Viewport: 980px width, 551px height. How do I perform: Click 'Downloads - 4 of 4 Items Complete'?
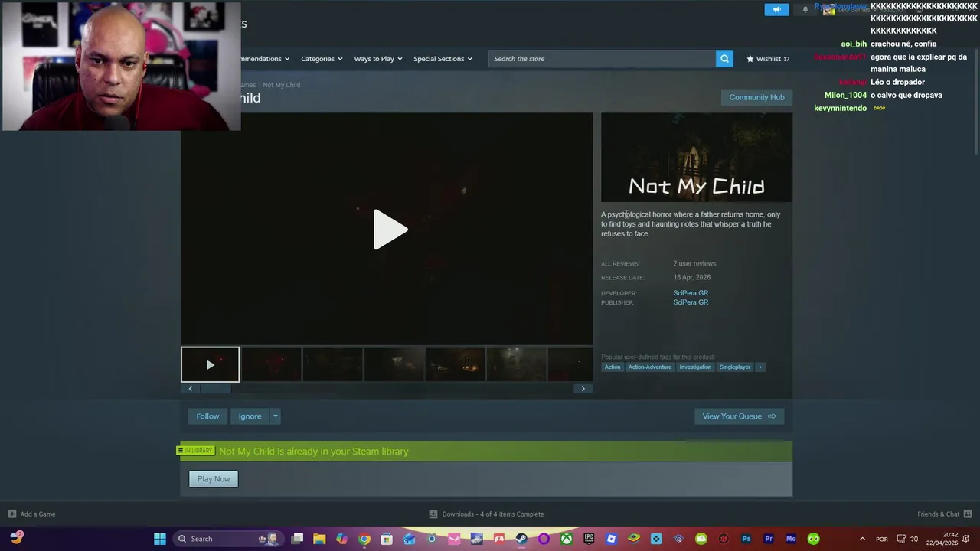[x=493, y=514]
